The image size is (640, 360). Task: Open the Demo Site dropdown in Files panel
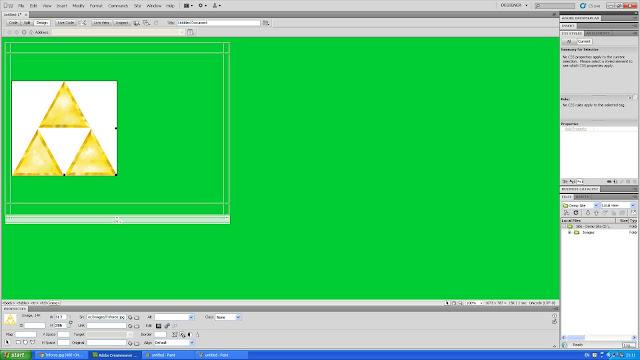click(x=580, y=205)
